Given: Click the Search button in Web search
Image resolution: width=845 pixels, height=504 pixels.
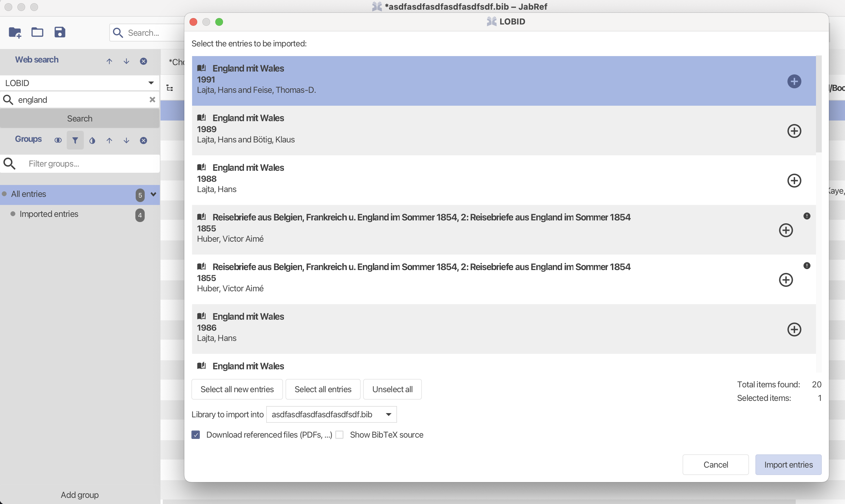Looking at the screenshot, I should [80, 119].
